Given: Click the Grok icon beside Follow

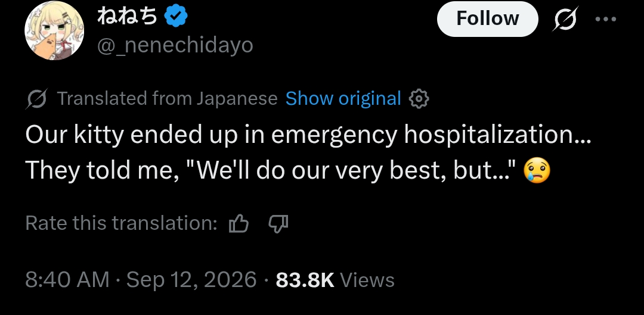Looking at the screenshot, I should tap(565, 19).
